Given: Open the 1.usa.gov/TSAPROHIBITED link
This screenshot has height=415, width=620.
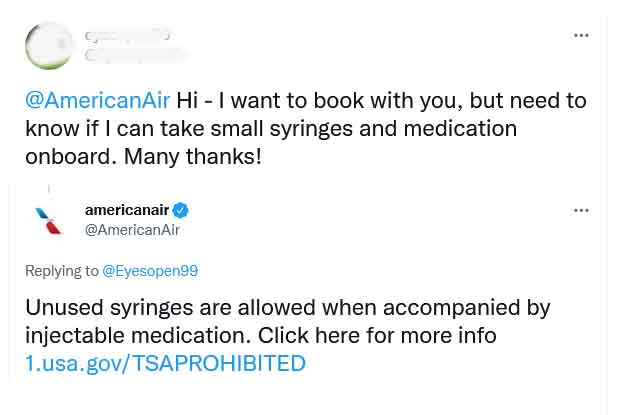Looking at the screenshot, I should point(165,363).
